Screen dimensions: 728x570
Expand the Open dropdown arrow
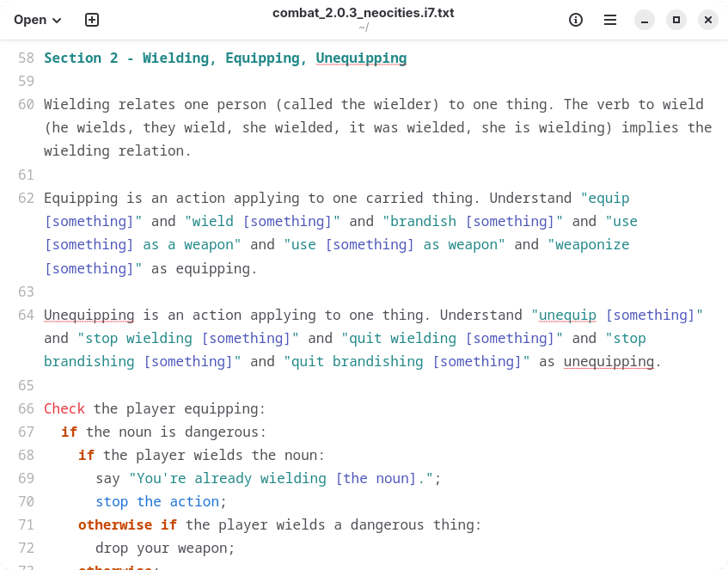coord(57,21)
